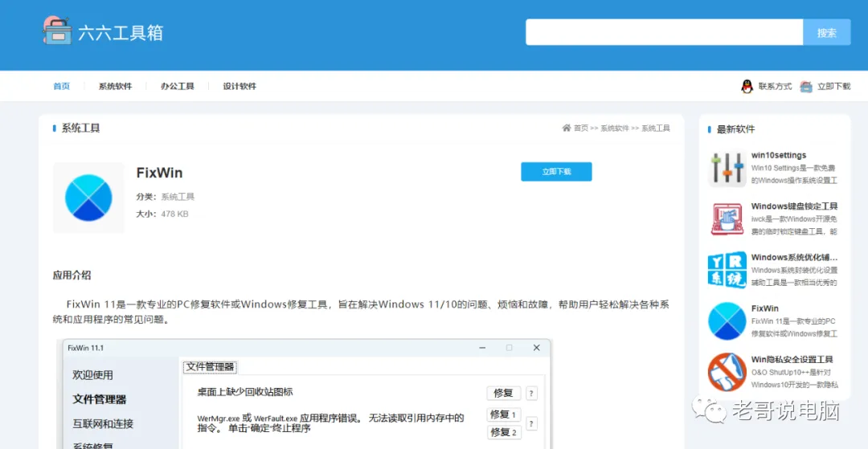Click the FixWin title heading
The image size is (868, 449).
(159, 173)
